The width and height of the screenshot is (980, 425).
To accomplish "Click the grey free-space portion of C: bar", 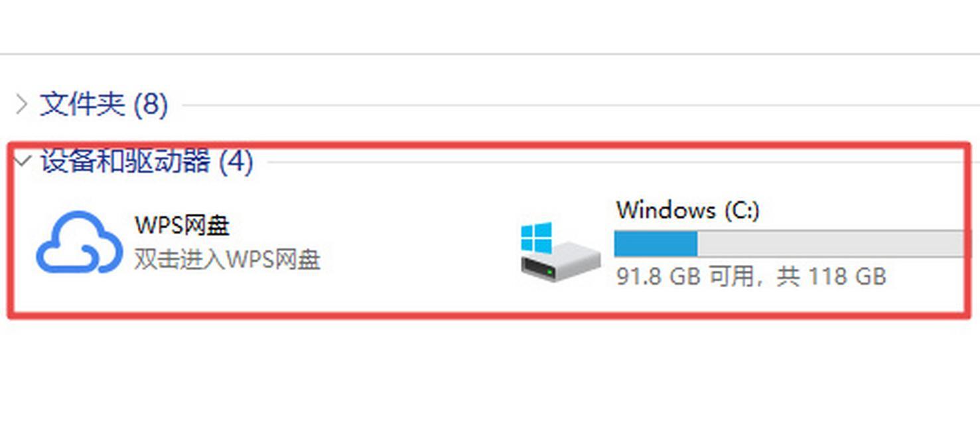I will click(830, 244).
